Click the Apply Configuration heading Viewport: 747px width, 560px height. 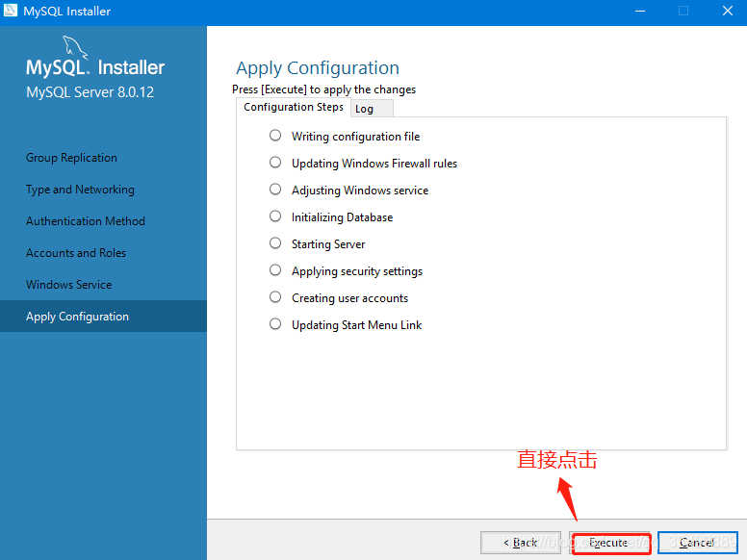click(318, 68)
